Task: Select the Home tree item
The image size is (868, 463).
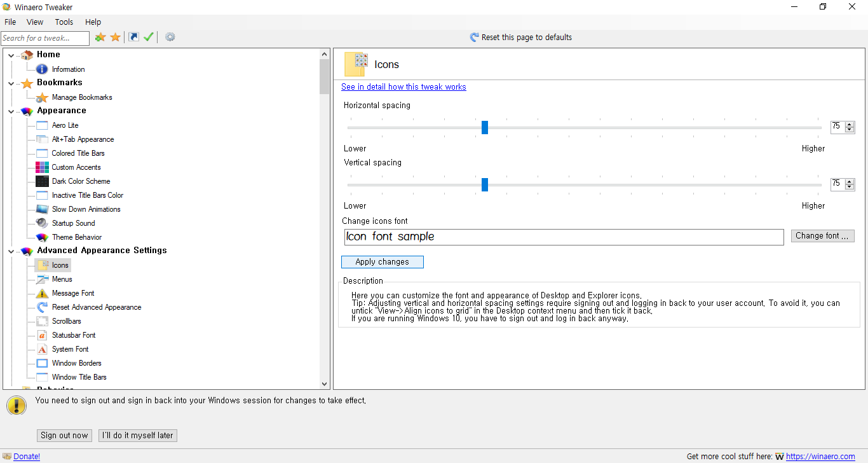Action: (48, 55)
